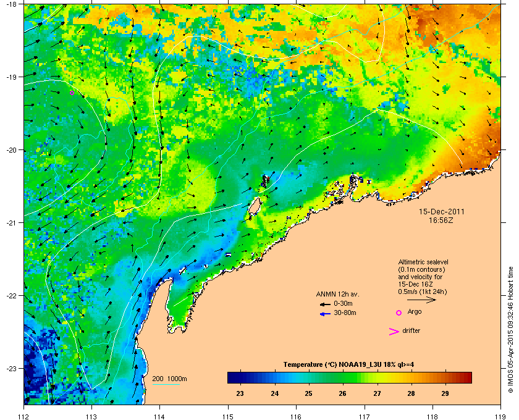Click the IMOS copyright timestamp text
519x420 pixels.
coord(510,331)
